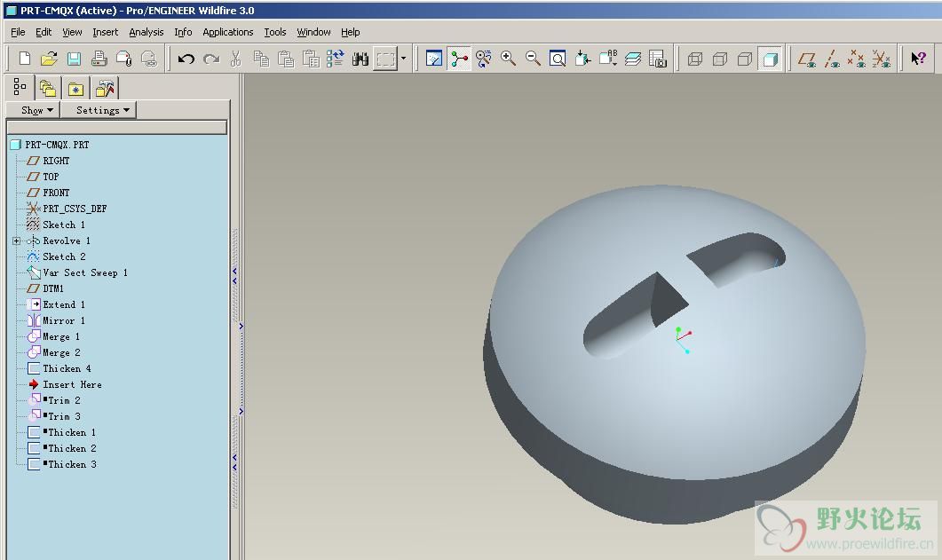Open the Saved view list icon
This screenshot has width=942, height=560.
pyautogui.click(x=608, y=59)
